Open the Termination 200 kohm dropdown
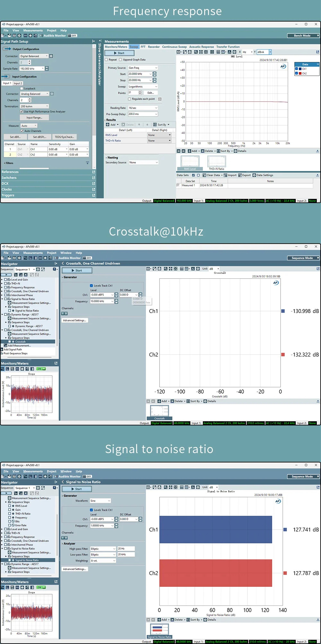The image size is (321, 644). (47, 106)
